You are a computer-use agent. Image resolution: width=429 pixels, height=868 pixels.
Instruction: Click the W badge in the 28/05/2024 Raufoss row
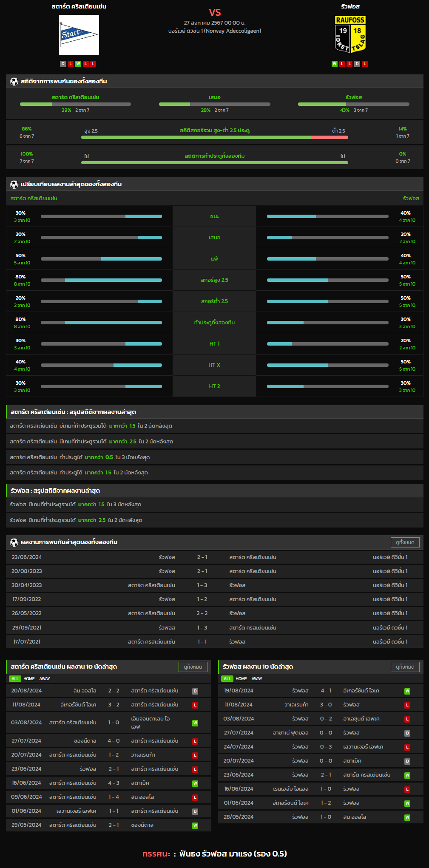pyautogui.click(x=407, y=817)
